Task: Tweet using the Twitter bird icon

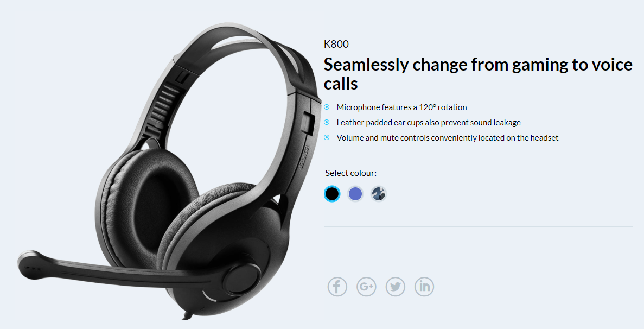Action: point(395,287)
